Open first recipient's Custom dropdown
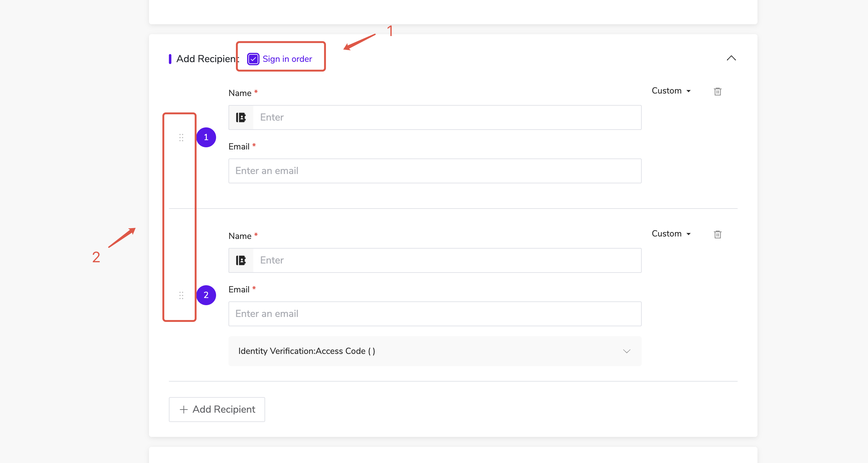Image resolution: width=868 pixels, height=463 pixels. 671,91
